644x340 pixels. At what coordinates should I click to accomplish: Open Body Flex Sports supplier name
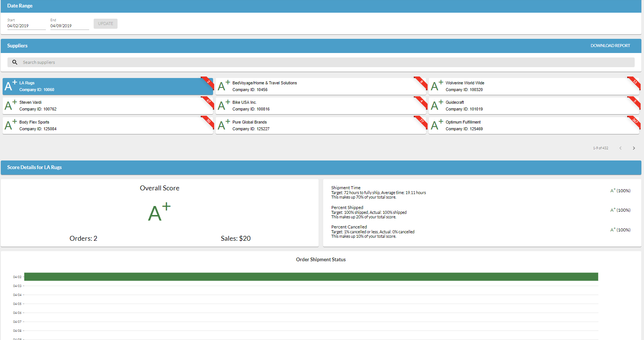click(x=34, y=122)
